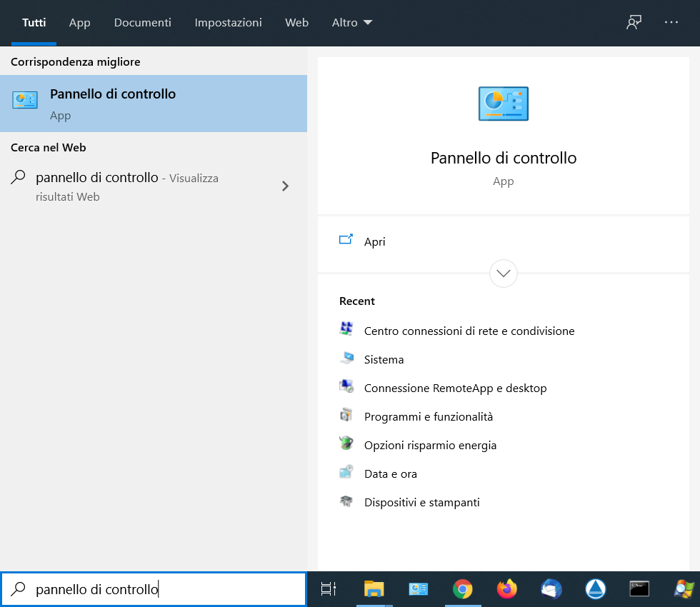Screen dimensions: 700x607
Task: Click the Apri open-window icon
Action: 346,240
